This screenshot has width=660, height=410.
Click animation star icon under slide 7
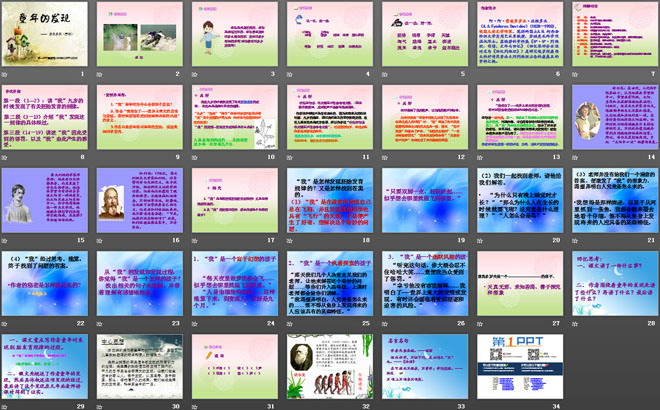coord(575,75)
